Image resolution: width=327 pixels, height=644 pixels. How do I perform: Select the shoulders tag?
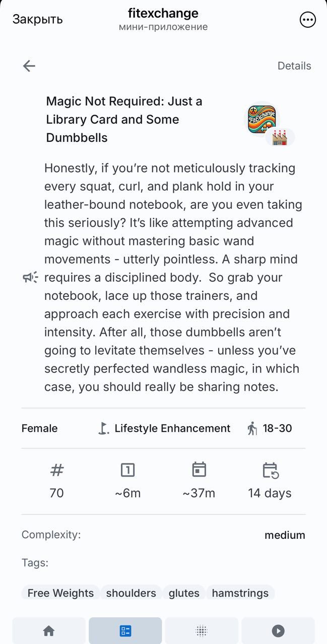click(131, 593)
